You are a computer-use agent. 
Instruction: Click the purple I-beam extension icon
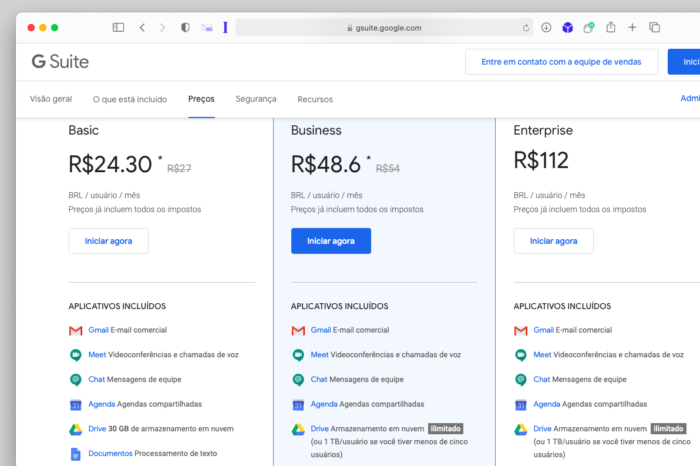[x=225, y=28]
